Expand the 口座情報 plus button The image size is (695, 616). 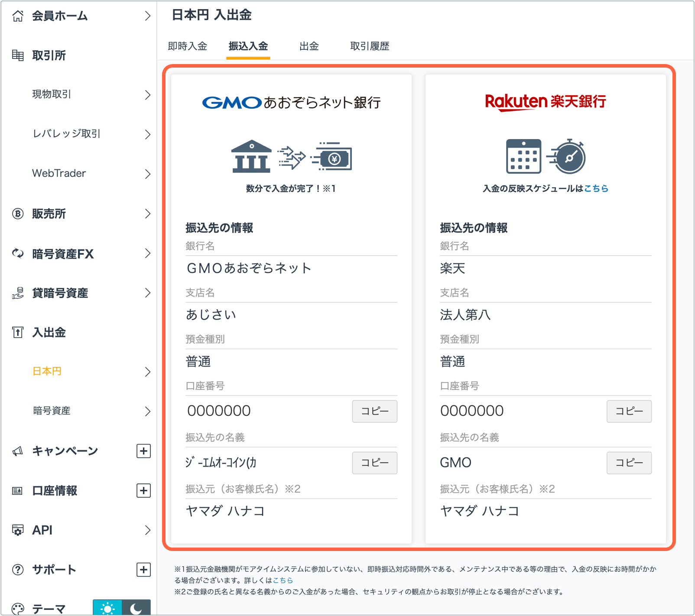pyautogui.click(x=143, y=491)
